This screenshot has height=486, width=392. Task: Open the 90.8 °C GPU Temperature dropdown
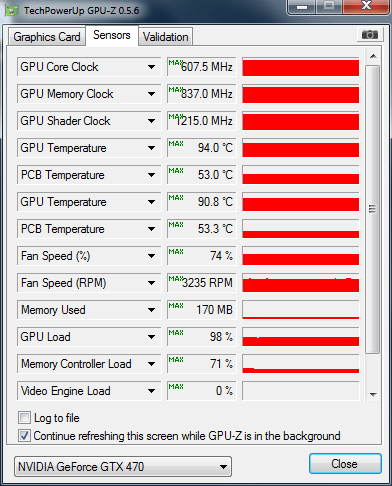(x=89, y=202)
